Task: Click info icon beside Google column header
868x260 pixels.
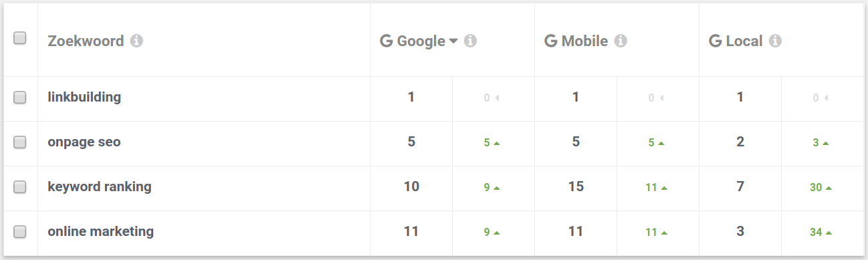Action: [470, 41]
